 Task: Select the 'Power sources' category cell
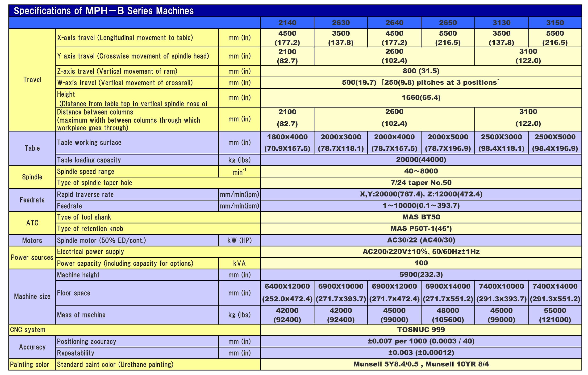coord(32,258)
